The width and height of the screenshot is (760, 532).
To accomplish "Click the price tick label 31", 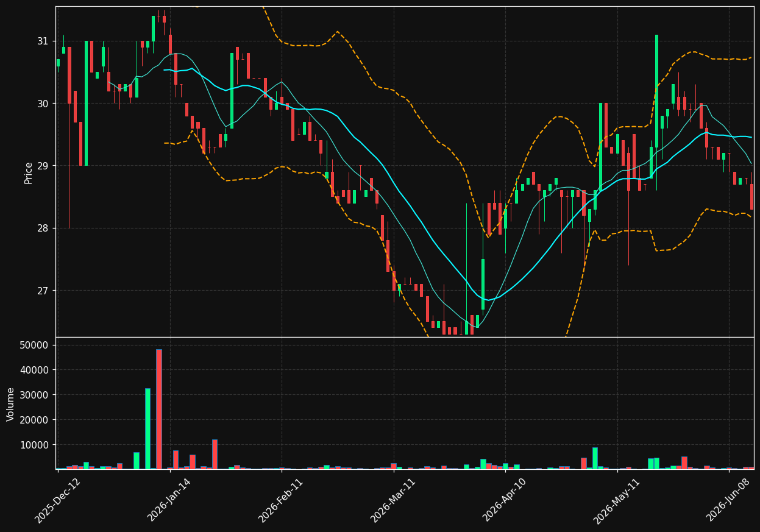I will pos(43,41).
